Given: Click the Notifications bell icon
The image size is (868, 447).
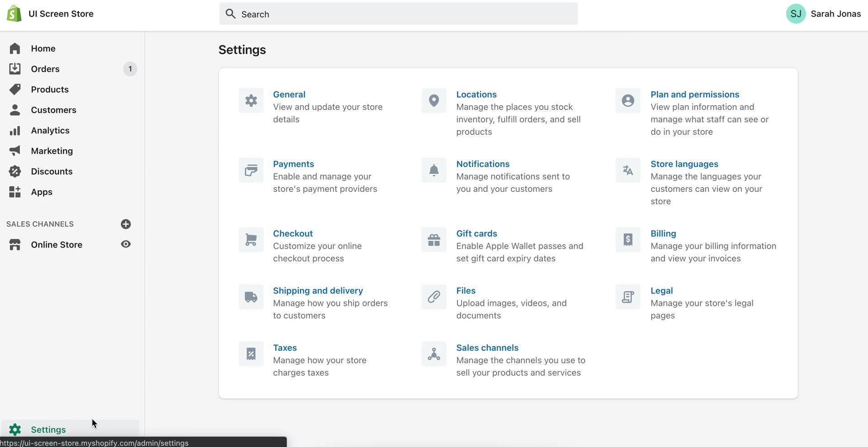Looking at the screenshot, I should [434, 170].
